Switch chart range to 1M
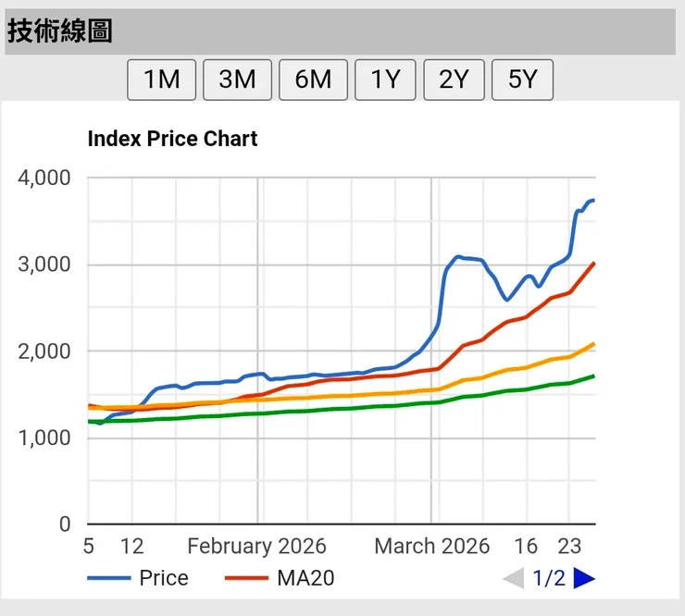This screenshot has height=616, width=685. pyautogui.click(x=161, y=80)
